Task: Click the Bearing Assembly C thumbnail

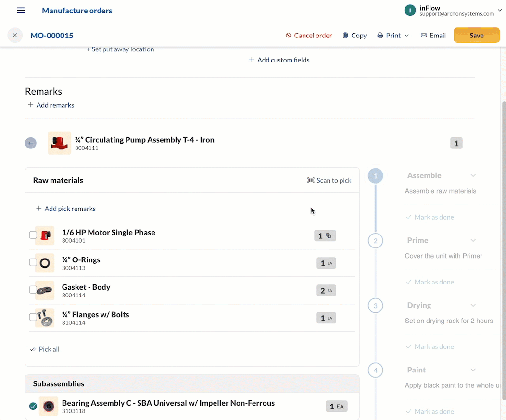Action: tap(49, 406)
